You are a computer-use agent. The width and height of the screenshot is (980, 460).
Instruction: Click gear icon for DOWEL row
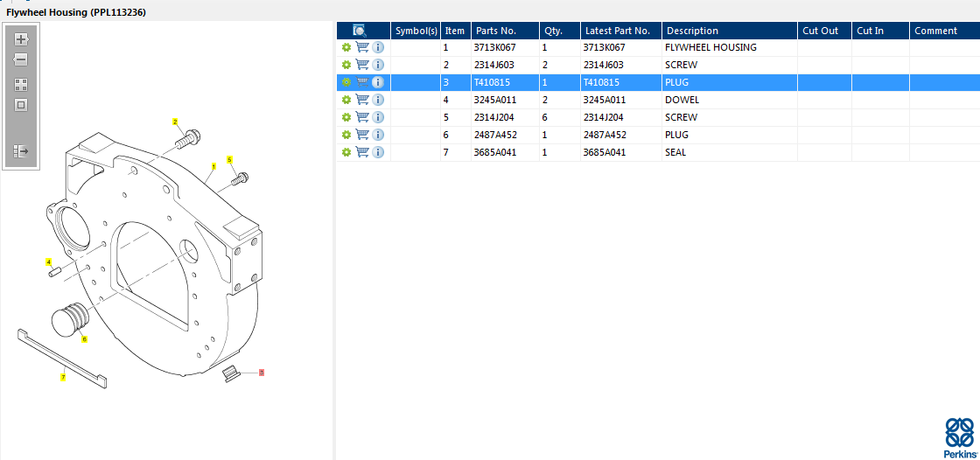346,100
